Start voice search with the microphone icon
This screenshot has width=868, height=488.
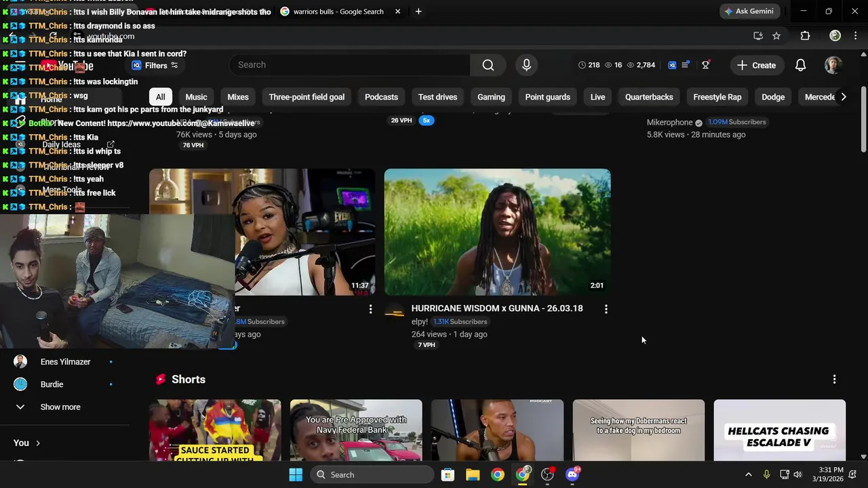526,65
